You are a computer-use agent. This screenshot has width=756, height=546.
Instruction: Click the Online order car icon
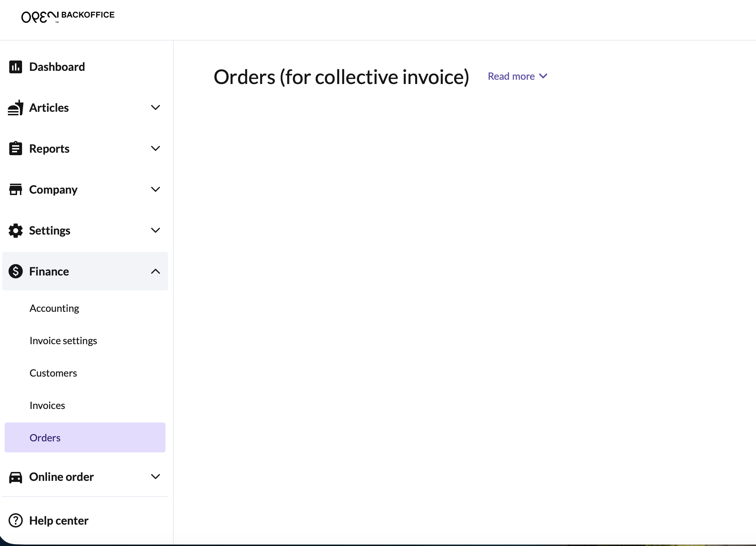15,477
